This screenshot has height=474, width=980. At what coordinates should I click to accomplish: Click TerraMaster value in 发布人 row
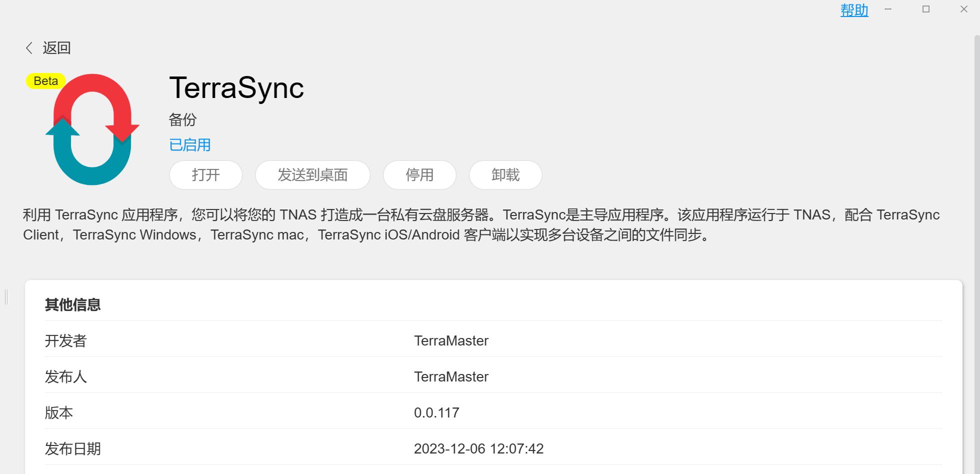(x=451, y=376)
